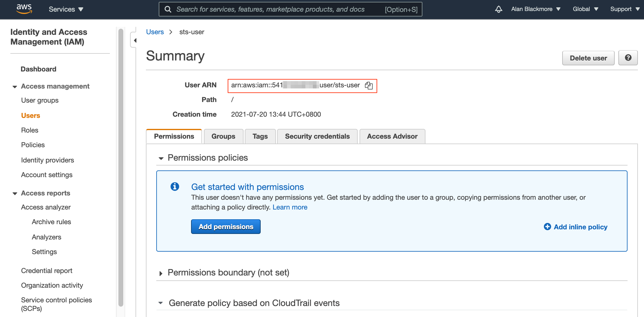The image size is (644, 317).
Task: Click the search magnifier icon
Action: coord(168,9)
